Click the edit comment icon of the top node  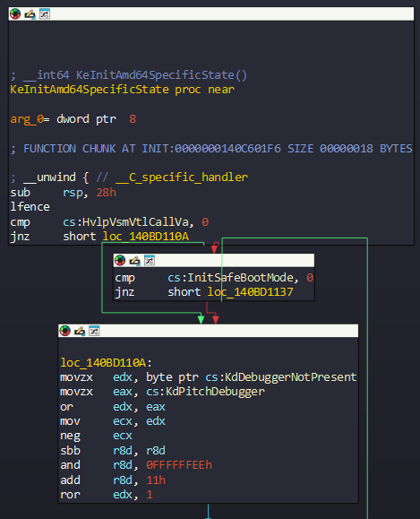click(x=30, y=14)
